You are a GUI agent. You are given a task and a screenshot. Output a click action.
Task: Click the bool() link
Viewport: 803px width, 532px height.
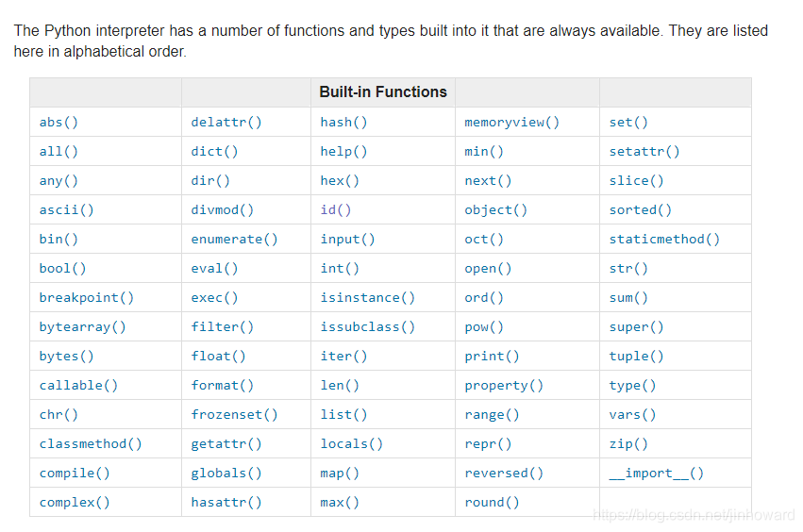[x=62, y=268]
